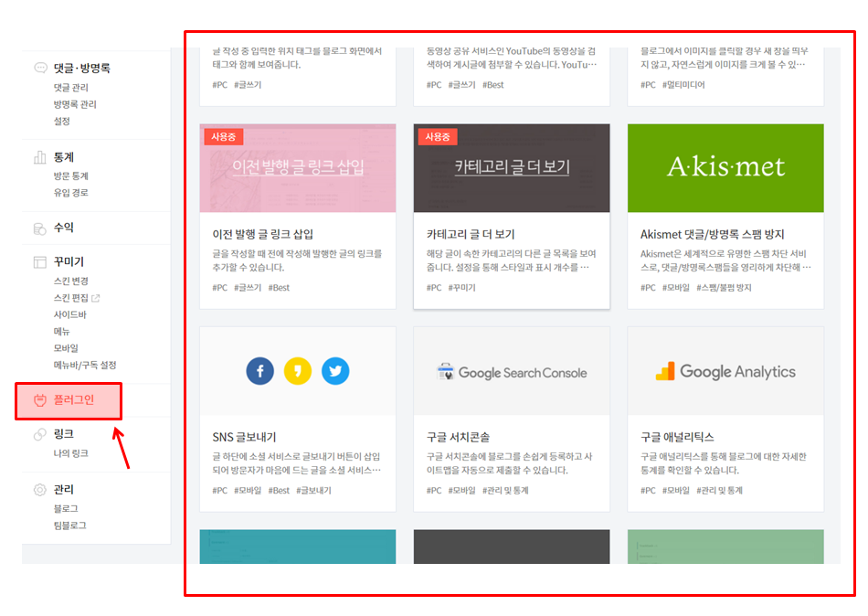Screen dimensions: 868x616
Task: Open the 관리 menu heading
Action: 64,489
